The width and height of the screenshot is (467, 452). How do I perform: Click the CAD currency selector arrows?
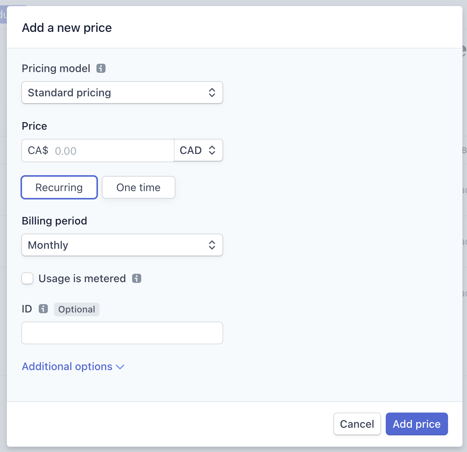coord(212,150)
